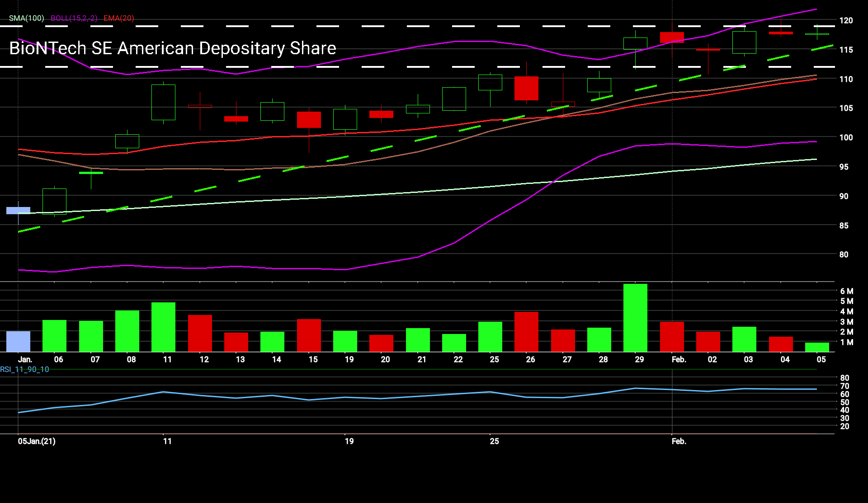This screenshot has width=868, height=503.
Task: Click the light blue volume bar for Jan.
Action: 18,341
